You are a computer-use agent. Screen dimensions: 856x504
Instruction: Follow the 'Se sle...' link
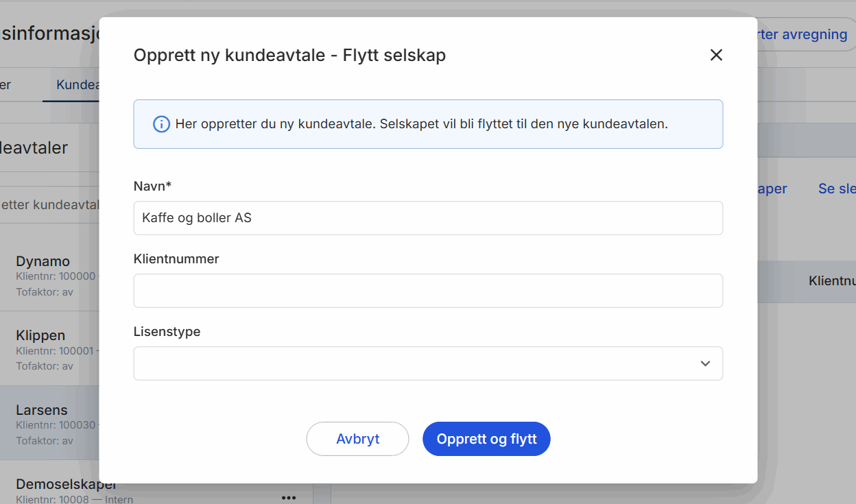click(837, 189)
